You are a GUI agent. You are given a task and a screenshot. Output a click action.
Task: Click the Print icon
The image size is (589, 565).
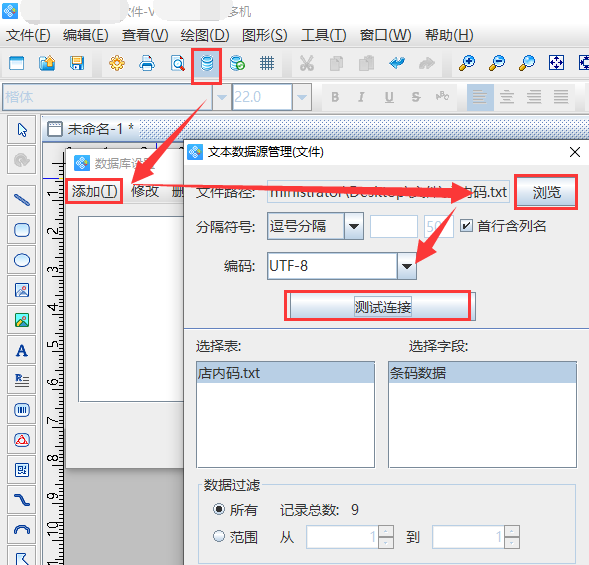(147, 63)
